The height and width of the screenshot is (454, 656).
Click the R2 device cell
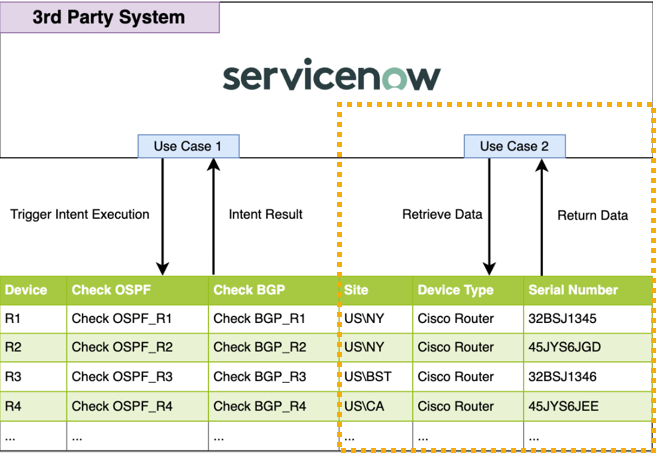(13, 348)
